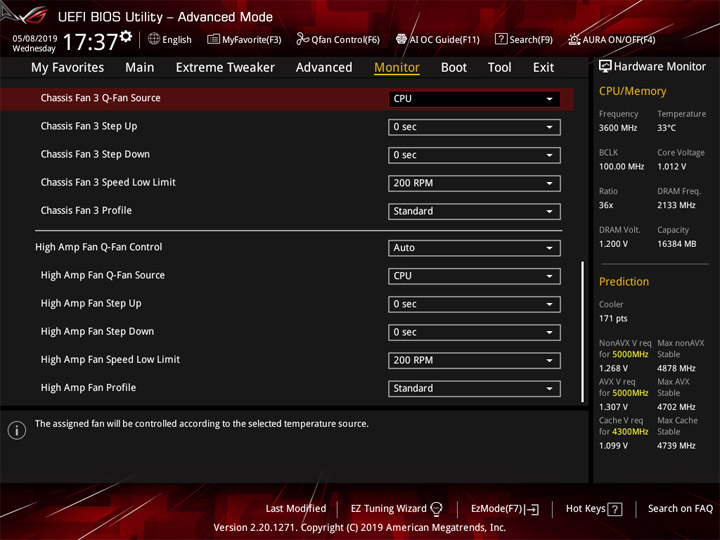The width and height of the screenshot is (720, 540).
Task: Click Search on FAQ link
Action: (680, 509)
